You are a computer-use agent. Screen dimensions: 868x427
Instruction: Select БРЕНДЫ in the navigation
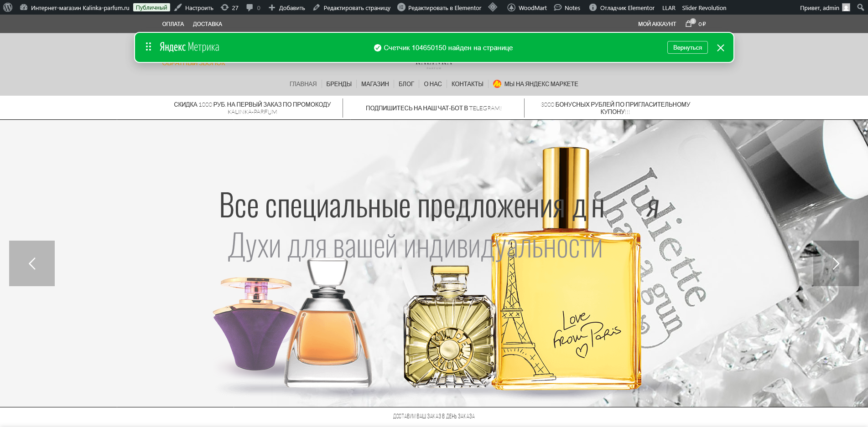(x=339, y=84)
